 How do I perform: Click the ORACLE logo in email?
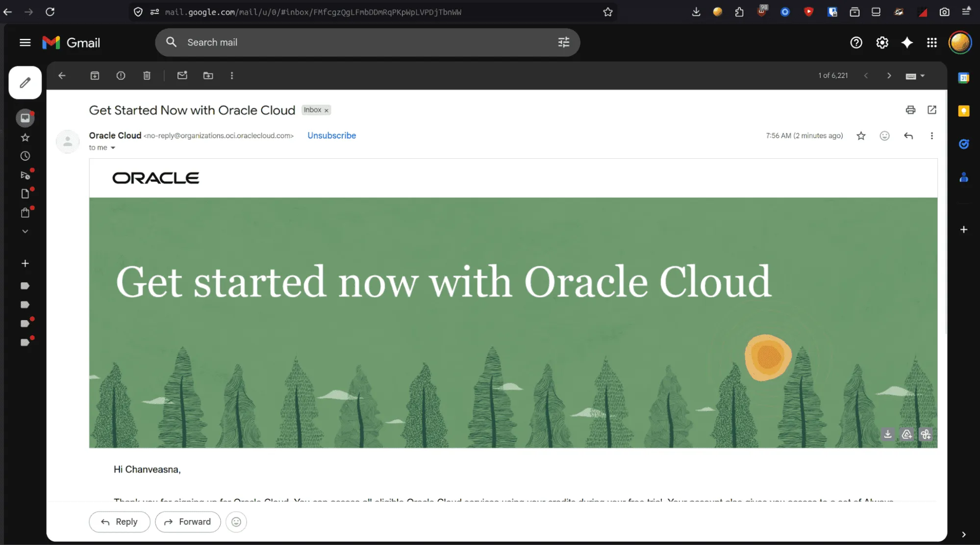coord(155,178)
